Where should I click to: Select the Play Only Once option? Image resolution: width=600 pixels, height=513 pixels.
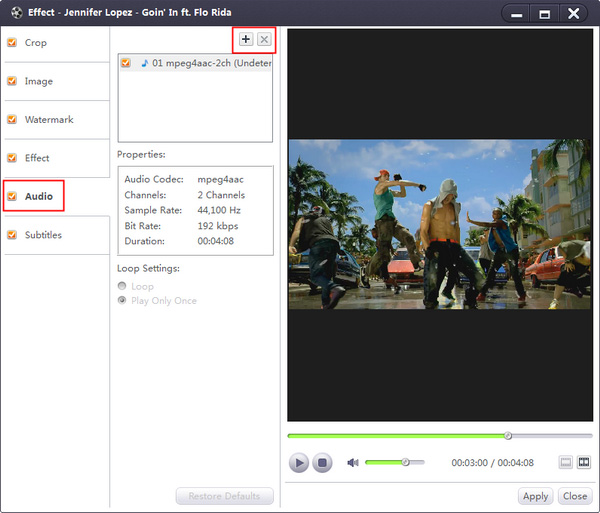click(123, 300)
